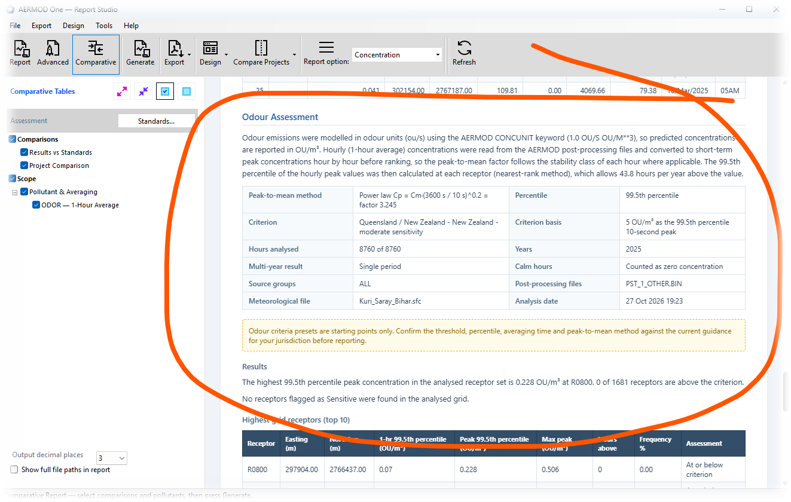Toggle Pollutant & Averaging checkbox

point(24,192)
